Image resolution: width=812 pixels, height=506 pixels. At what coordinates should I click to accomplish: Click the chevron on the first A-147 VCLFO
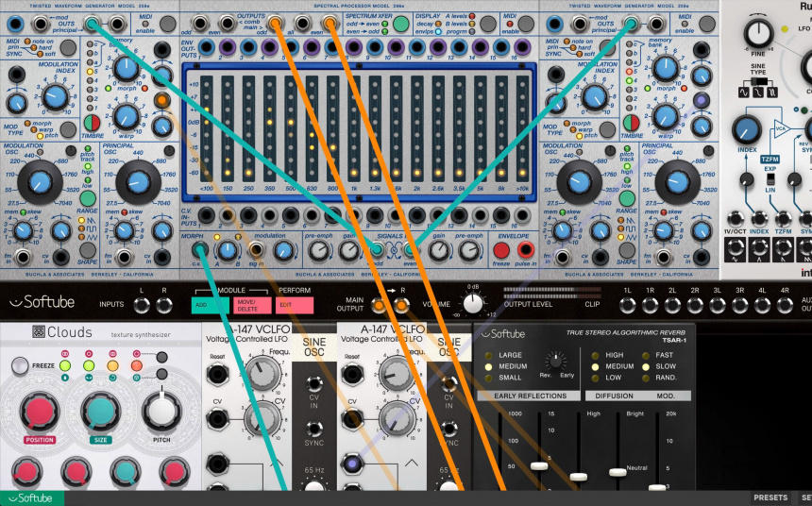(x=276, y=463)
